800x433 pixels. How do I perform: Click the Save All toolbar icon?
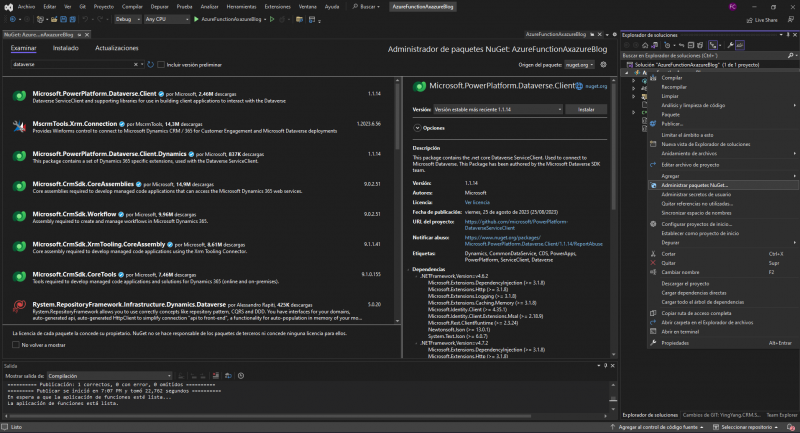[72, 19]
